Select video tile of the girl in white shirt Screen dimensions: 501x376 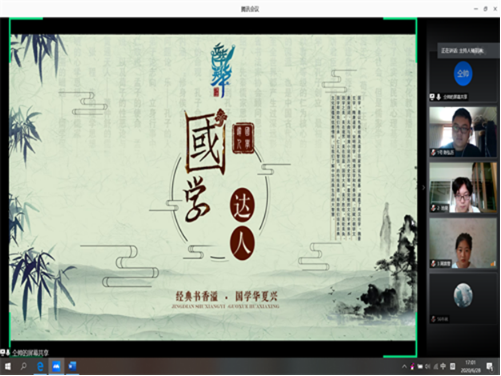point(463,243)
